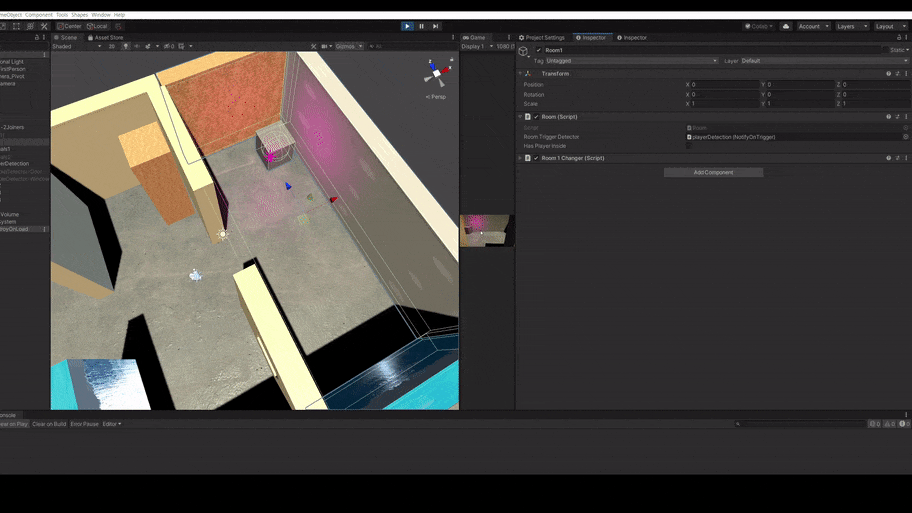Open Transform component help icon
This screenshot has width=912, height=513.
coord(888,74)
